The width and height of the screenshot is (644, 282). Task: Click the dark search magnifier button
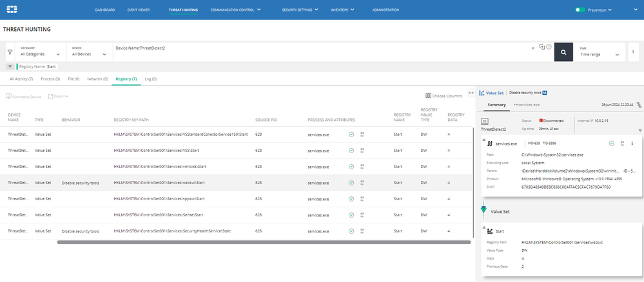[564, 53]
